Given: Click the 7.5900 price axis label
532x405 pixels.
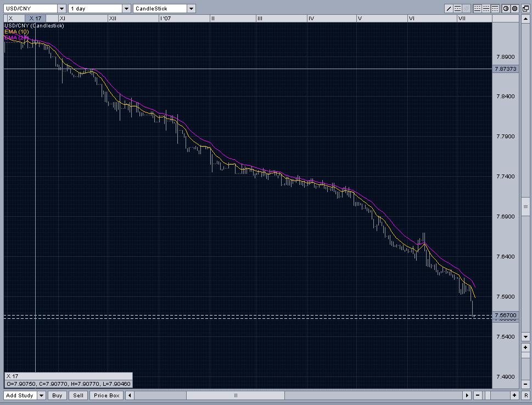Looking at the screenshot, I should click(x=505, y=296).
